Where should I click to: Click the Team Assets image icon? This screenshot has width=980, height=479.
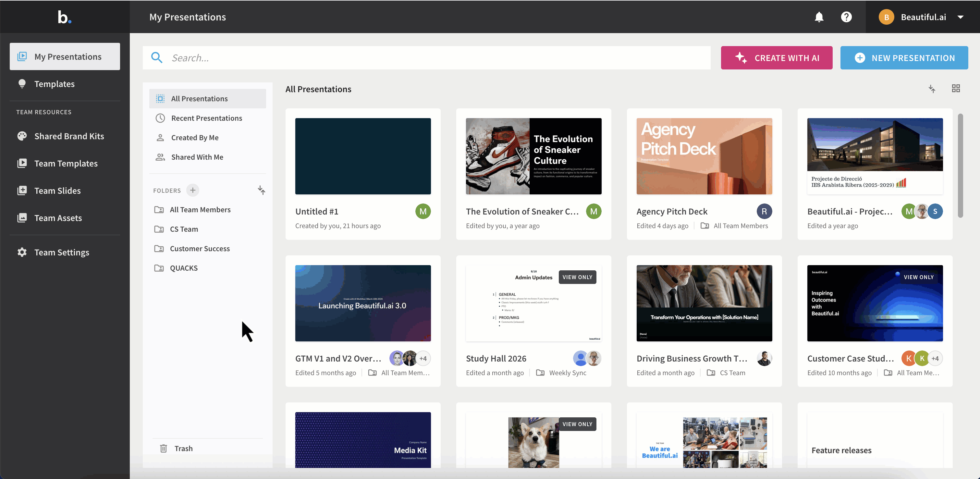[22, 218]
